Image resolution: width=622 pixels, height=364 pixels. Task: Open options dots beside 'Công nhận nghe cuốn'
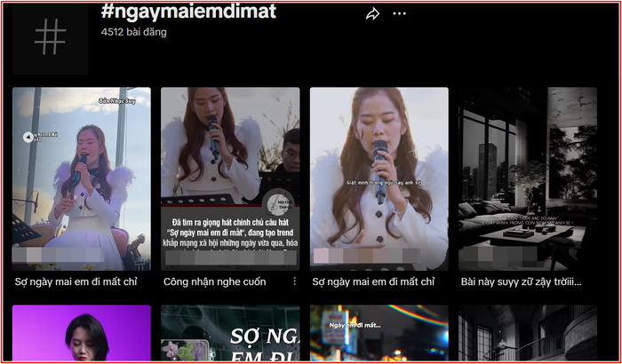[x=294, y=281]
